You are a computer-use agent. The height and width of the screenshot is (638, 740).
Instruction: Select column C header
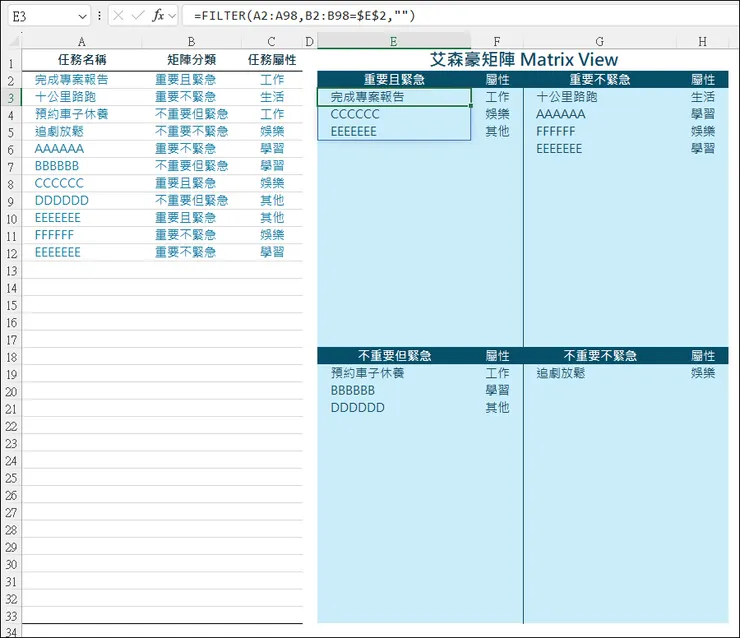(x=271, y=42)
